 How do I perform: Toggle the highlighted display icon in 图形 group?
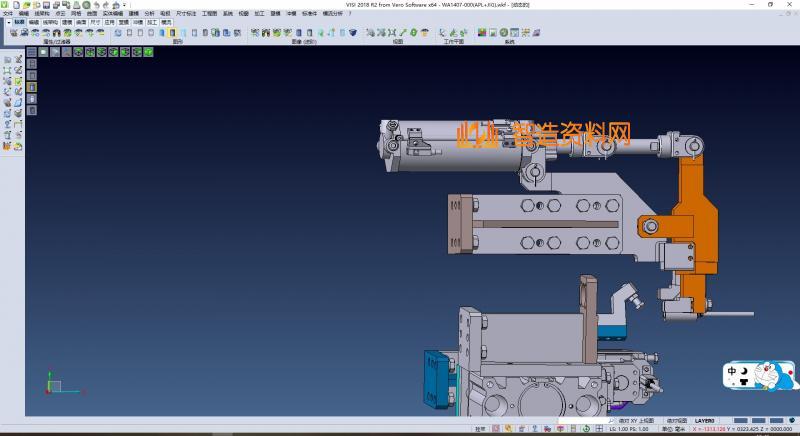coord(173,32)
